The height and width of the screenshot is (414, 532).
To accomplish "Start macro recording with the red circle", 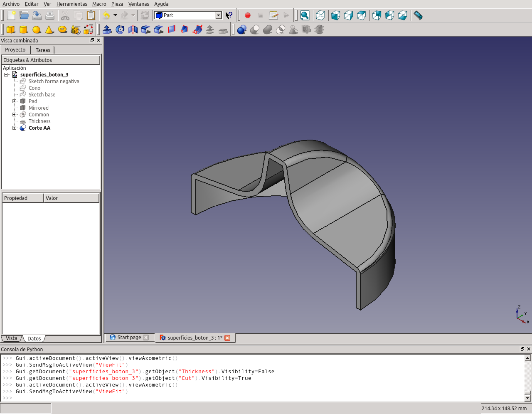I will [x=248, y=15].
